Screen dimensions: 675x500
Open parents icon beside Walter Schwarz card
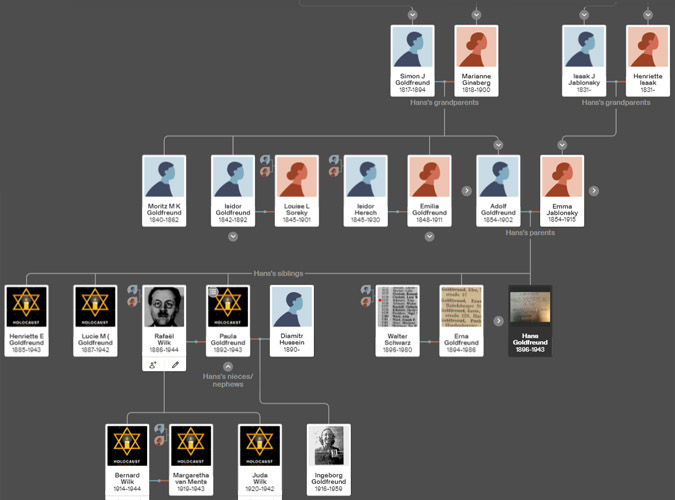366,296
